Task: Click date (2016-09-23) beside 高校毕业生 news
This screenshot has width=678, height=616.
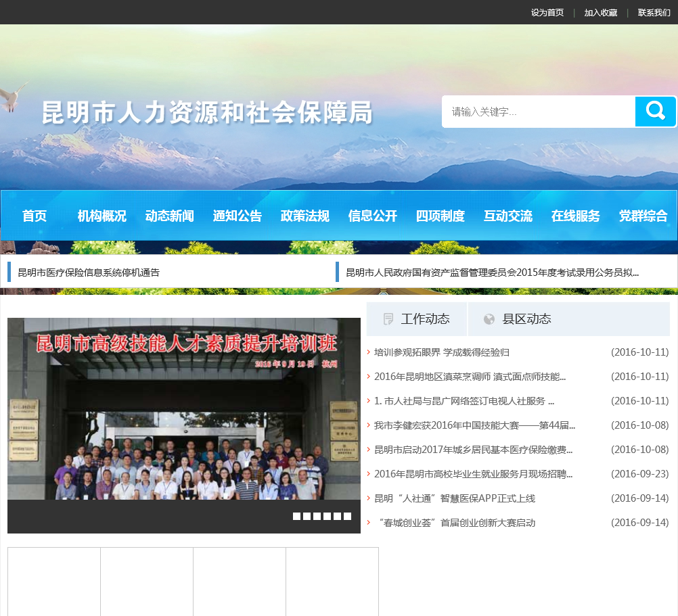Action: tap(640, 474)
